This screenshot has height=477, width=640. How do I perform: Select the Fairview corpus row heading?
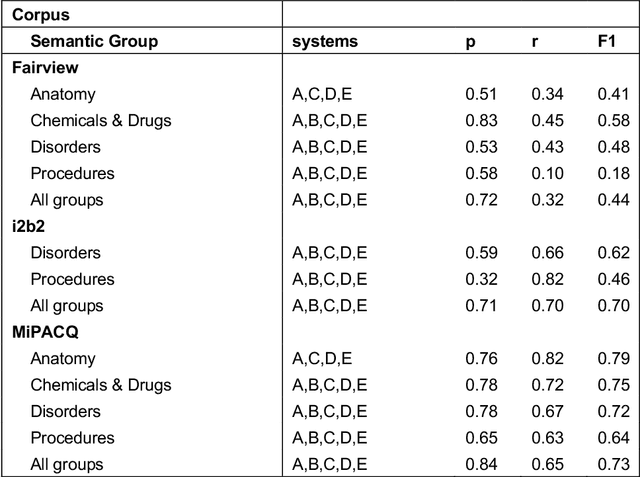(x=45, y=68)
